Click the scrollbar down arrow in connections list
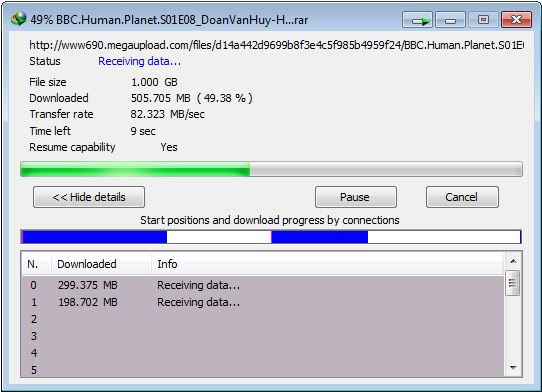This screenshot has width=542, height=392. click(513, 367)
